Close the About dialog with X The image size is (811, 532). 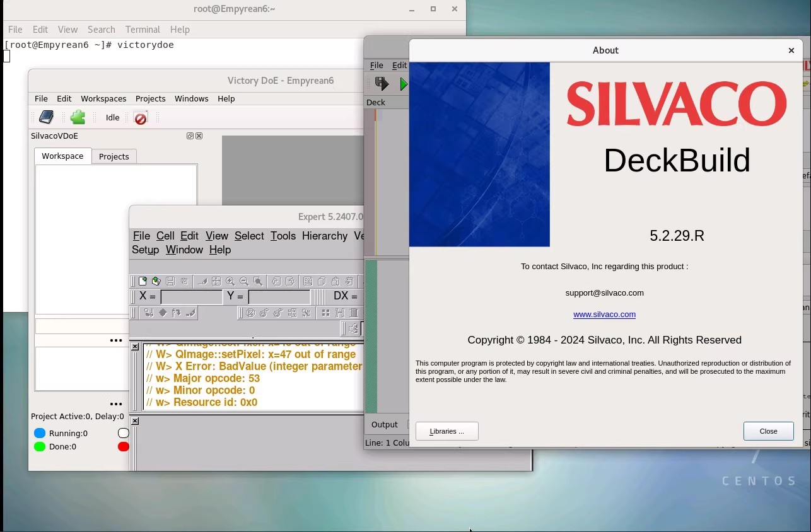click(791, 50)
